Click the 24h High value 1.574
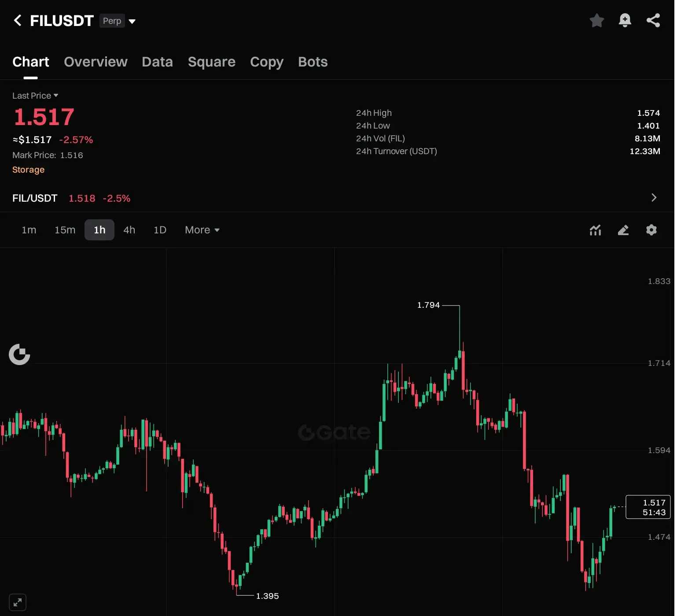The height and width of the screenshot is (616, 677). tap(648, 113)
